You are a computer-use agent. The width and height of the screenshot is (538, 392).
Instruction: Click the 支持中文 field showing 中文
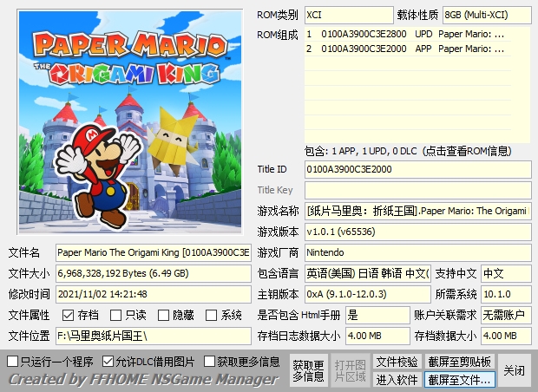click(506, 273)
